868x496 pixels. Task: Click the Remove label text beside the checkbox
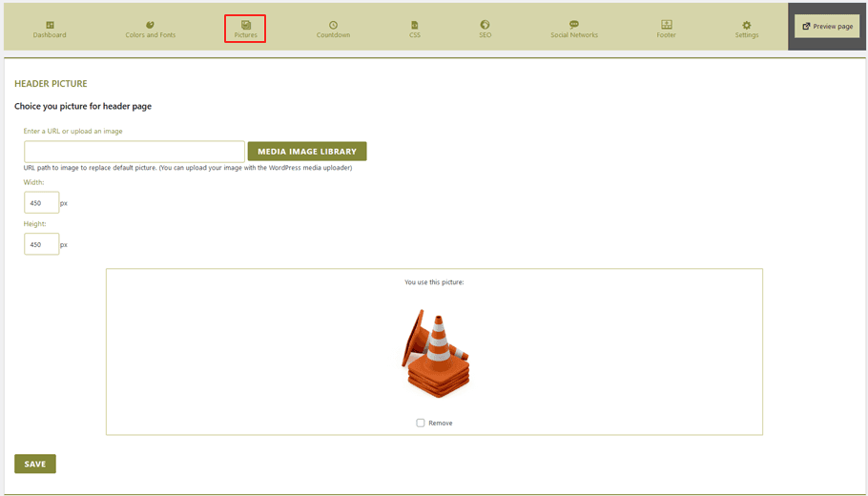coord(441,423)
